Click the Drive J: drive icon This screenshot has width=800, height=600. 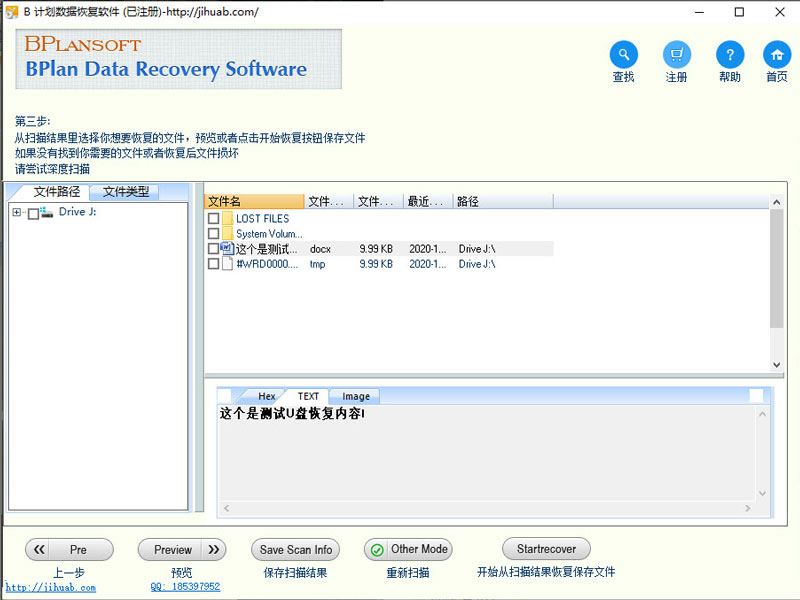(x=46, y=212)
